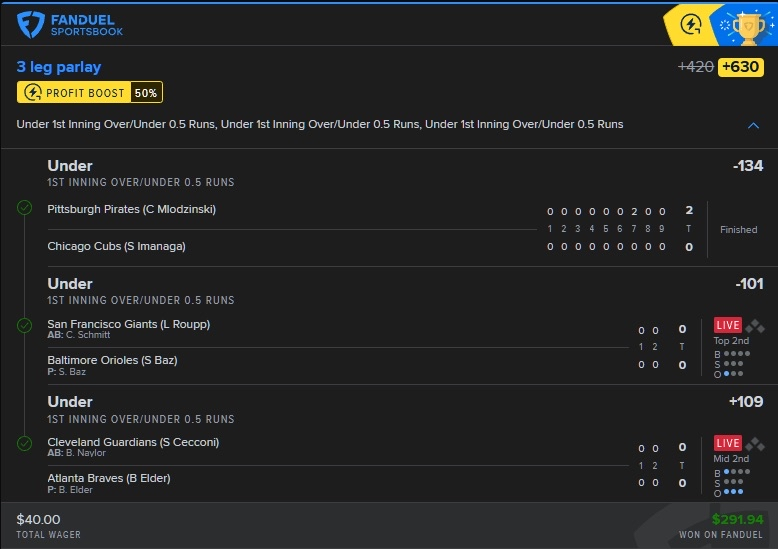Click the base diamond icon for Guardians game
Image resolution: width=778 pixels, height=549 pixels.
(x=755, y=443)
